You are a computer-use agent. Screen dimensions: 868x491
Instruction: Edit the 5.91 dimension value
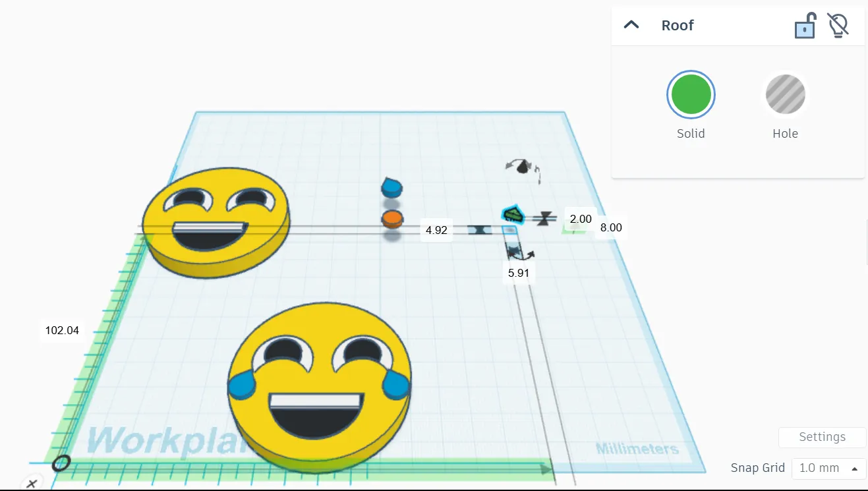pyautogui.click(x=519, y=272)
